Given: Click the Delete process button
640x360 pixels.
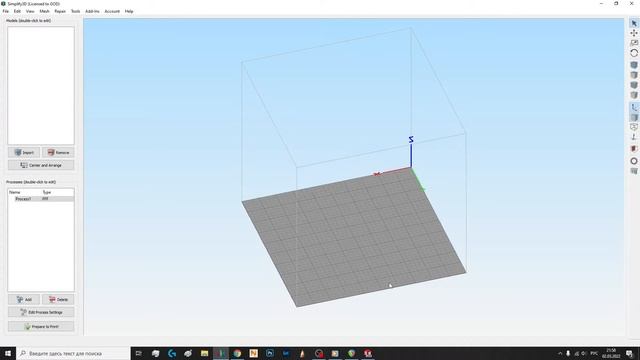Looking at the screenshot, I should click(58, 299).
